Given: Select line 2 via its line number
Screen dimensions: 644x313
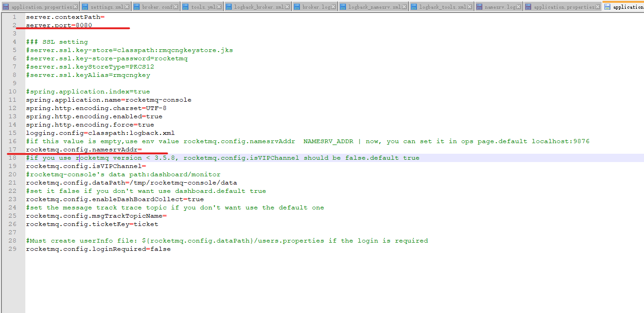Looking at the screenshot, I should coord(15,25).
